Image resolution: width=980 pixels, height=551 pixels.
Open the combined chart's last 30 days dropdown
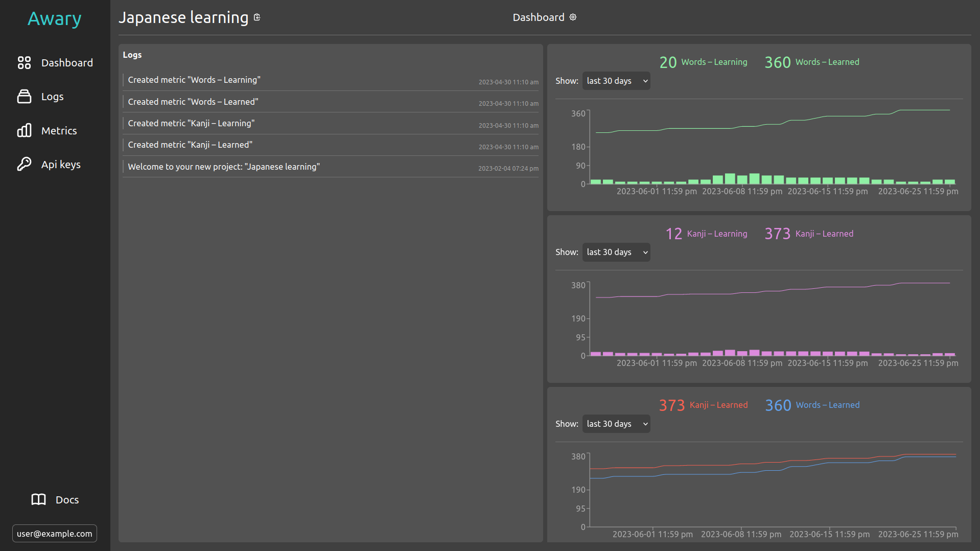click(x=616, y=424)
